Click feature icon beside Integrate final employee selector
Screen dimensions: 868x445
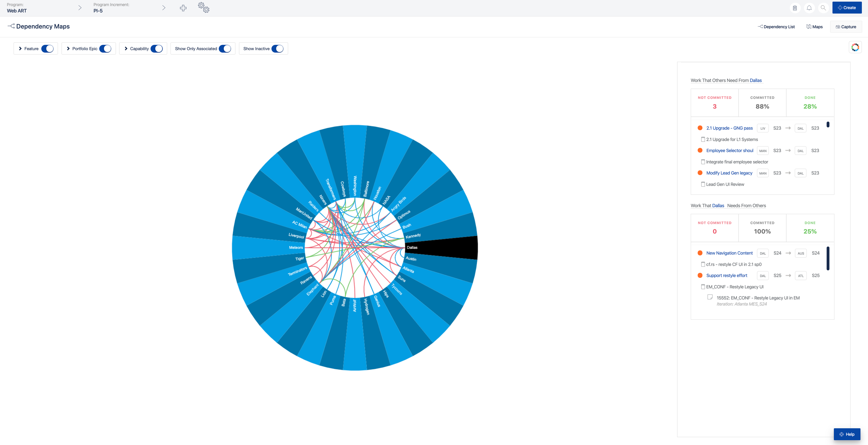703,162
